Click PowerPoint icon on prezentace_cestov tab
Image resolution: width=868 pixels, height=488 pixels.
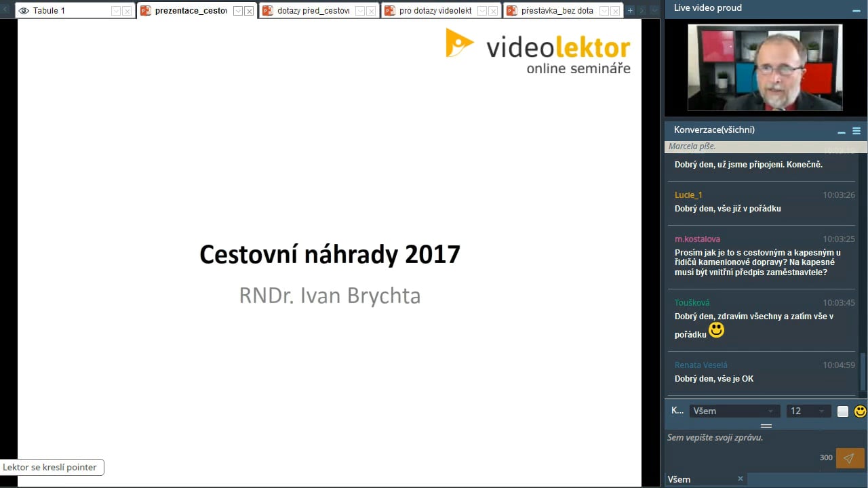[146, 11]
